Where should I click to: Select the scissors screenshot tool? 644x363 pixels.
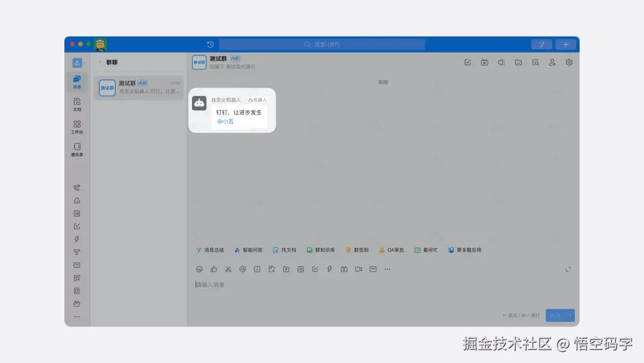point(228,269)
